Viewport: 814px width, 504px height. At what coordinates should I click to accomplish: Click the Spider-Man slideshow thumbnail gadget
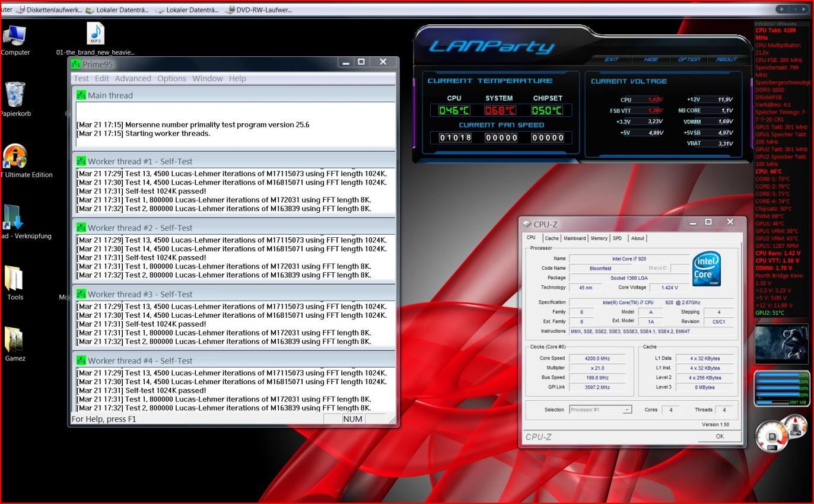(x=781, y=343)
